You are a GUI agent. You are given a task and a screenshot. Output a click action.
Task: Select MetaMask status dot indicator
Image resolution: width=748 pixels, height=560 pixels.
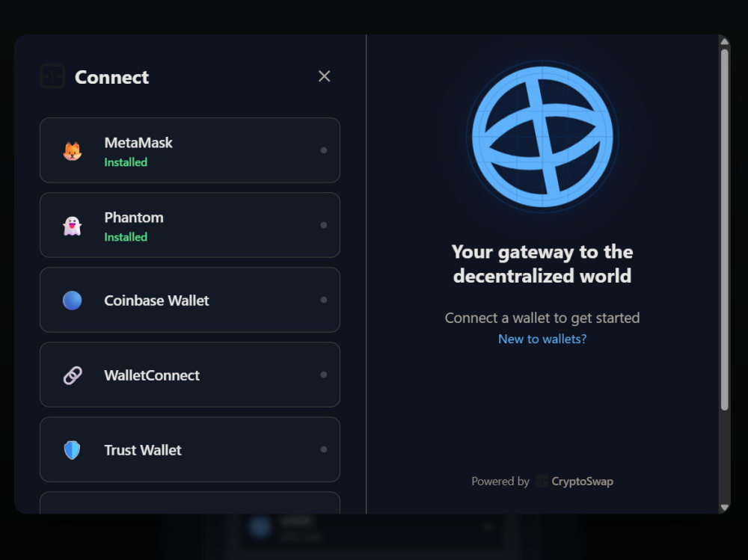coord(324,150)
